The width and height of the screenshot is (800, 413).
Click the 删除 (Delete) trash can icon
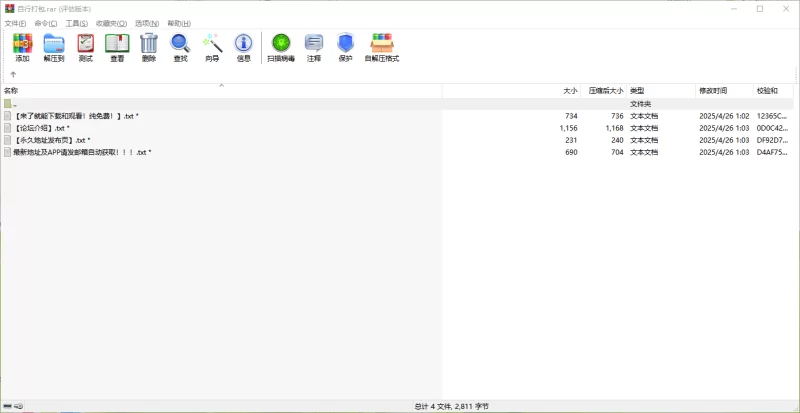(149, 43)
